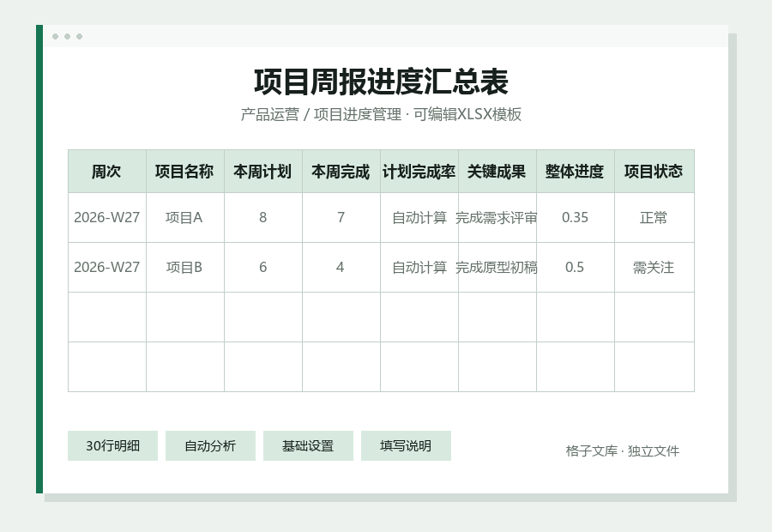This screenshot has width=772, height=532.
Task: Click the 本周计划 header cell
Action: (x=263, y=172)
